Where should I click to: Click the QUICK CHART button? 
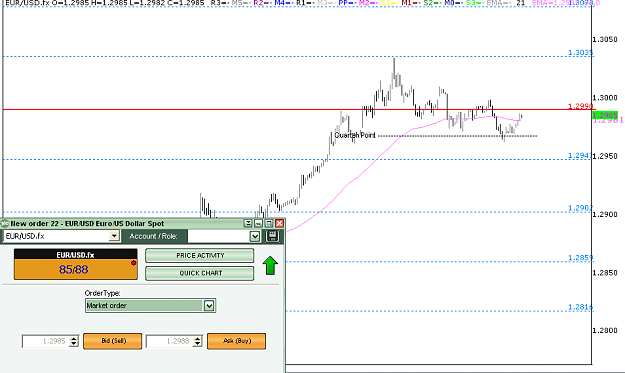200,273
